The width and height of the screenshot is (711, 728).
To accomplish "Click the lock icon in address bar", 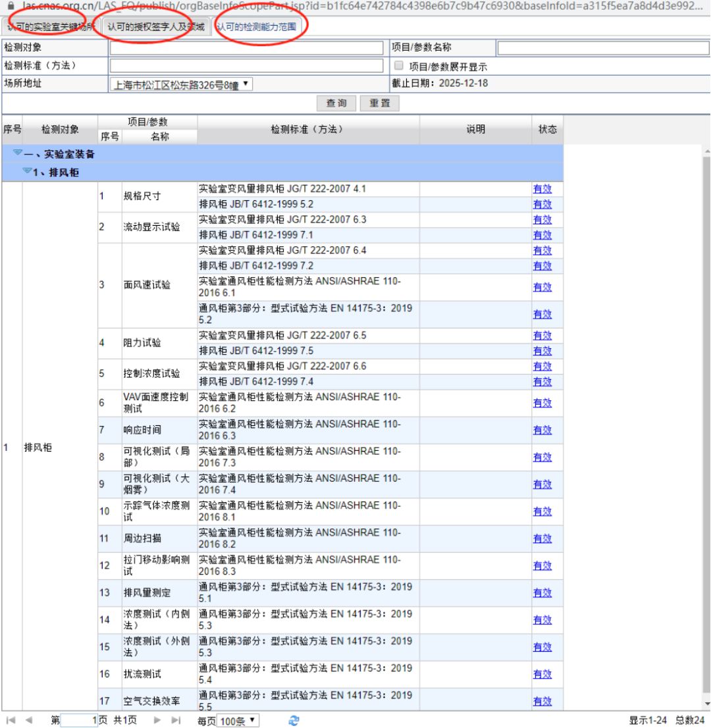I will click(x=9, y=5).
